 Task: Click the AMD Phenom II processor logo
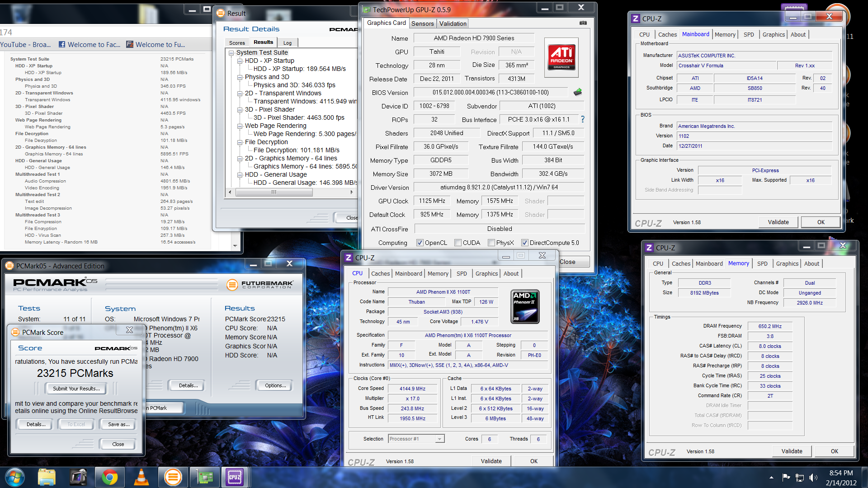point(525,306)
